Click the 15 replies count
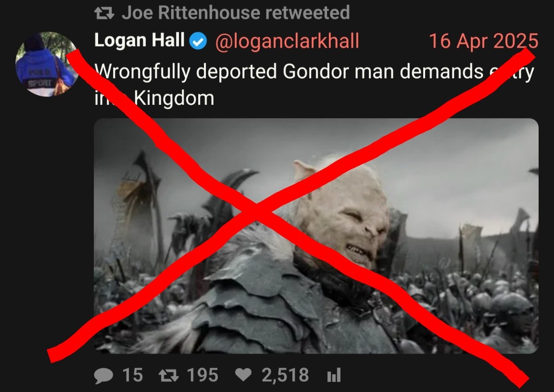The image size is (554, 392). [x=133, y=375]
